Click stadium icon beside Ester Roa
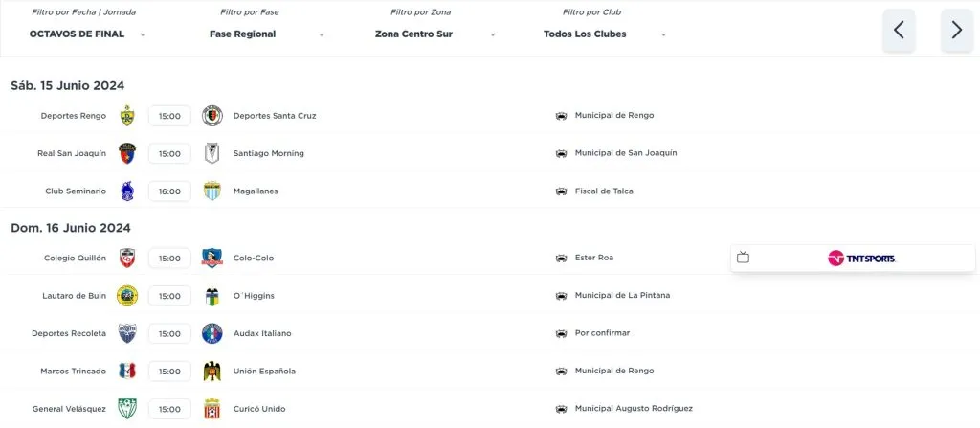 (561, 258)
